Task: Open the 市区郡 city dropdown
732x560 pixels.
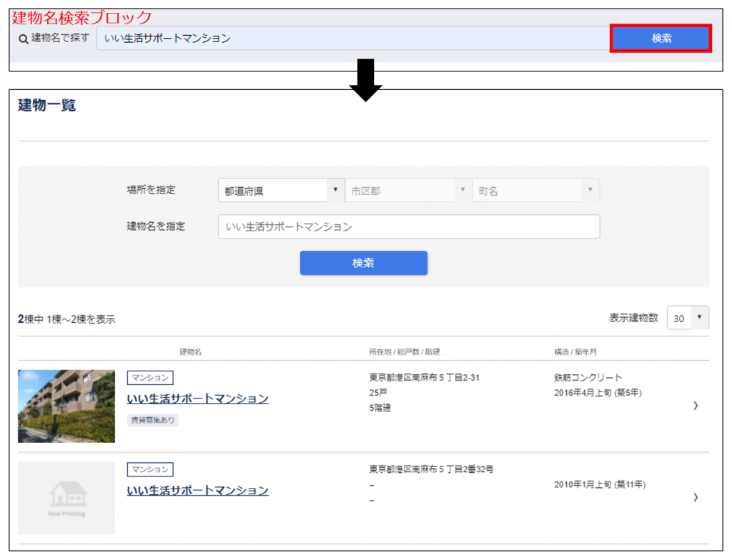Action: 407,191
